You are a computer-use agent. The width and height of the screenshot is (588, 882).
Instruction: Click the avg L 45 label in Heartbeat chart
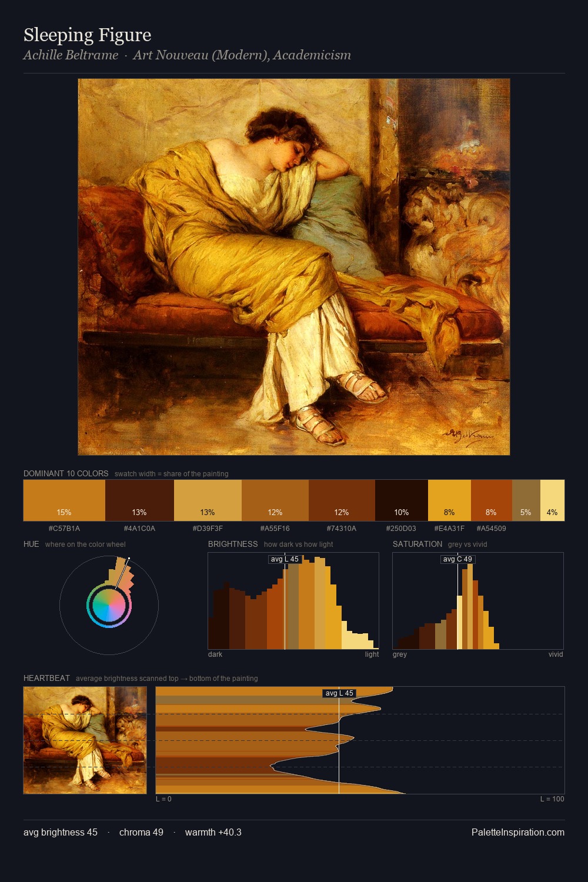(339, 693)
